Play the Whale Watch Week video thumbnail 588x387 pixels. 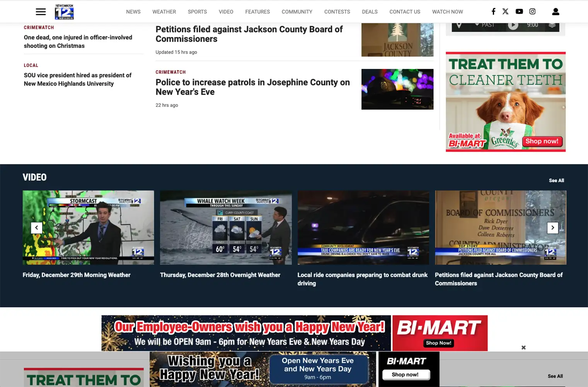pyautogui.click(x=226, y=228)
